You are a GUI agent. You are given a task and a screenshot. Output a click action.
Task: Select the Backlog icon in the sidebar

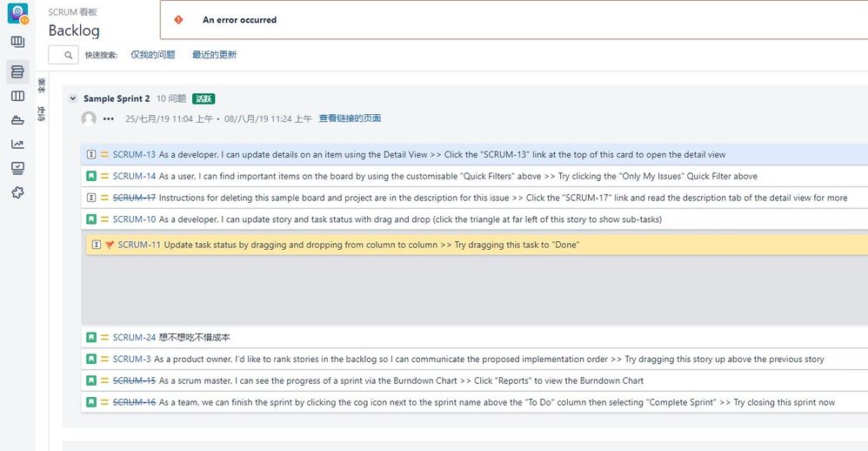[17, 71]
